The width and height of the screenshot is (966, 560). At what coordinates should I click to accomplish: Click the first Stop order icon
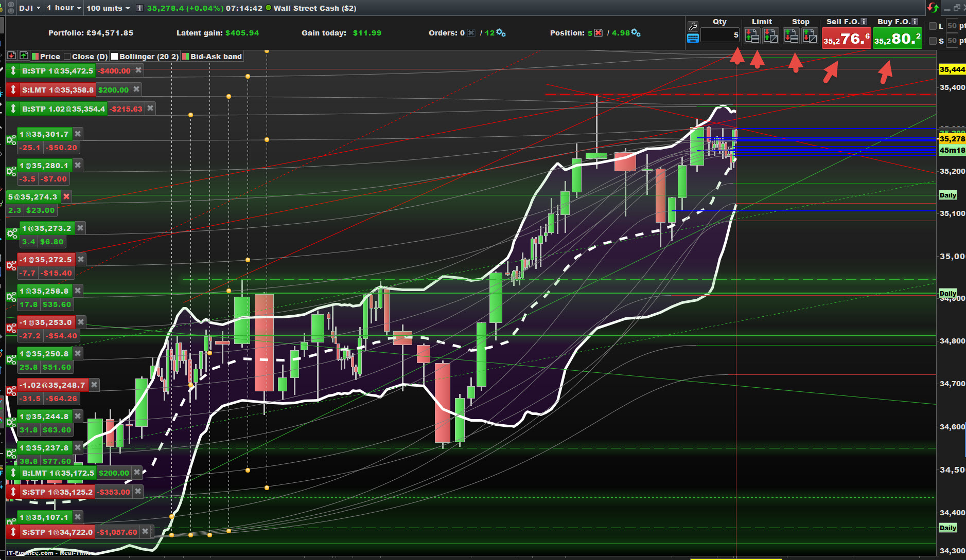(791, 35)
